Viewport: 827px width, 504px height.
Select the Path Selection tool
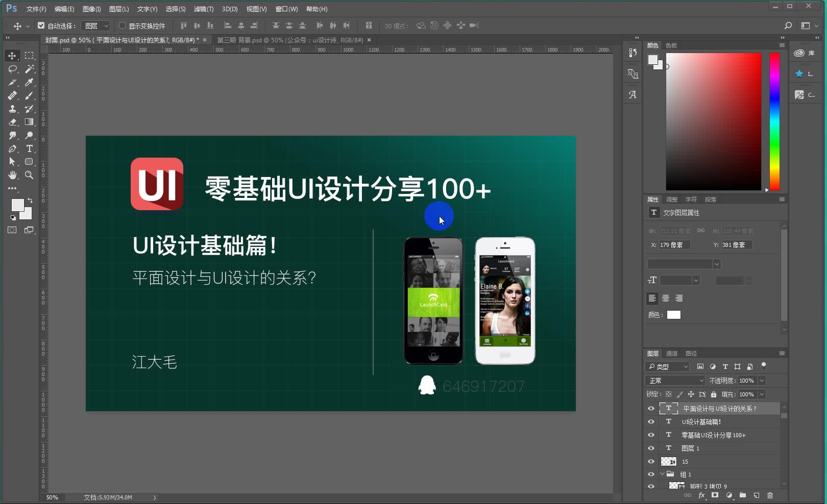(x=12, y=162)
